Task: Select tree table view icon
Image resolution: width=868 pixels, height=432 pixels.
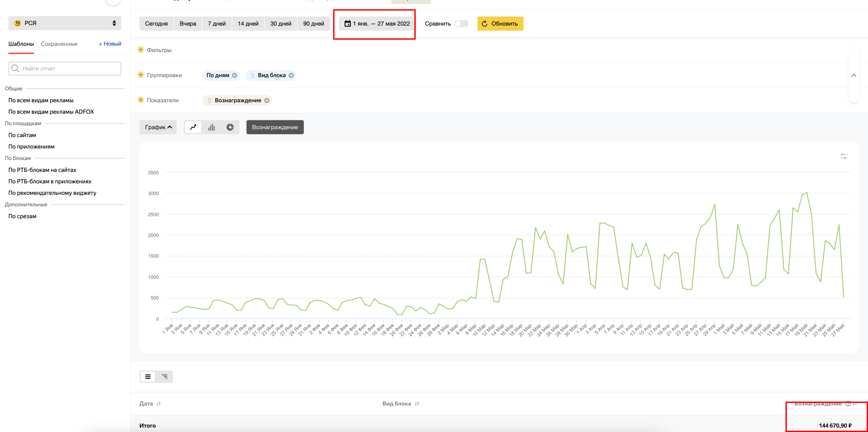Action: [x=165, y=377]
